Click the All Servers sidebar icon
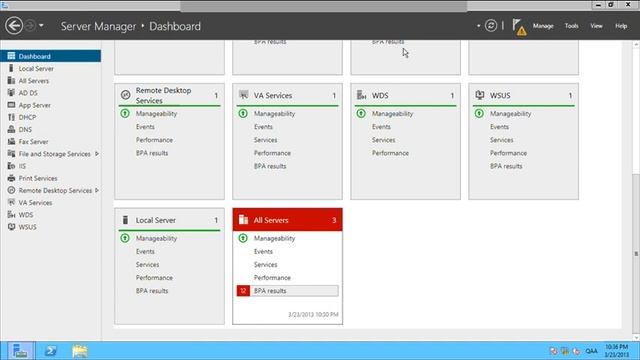Viewport: 640px width, 360px height. point(11,80)
